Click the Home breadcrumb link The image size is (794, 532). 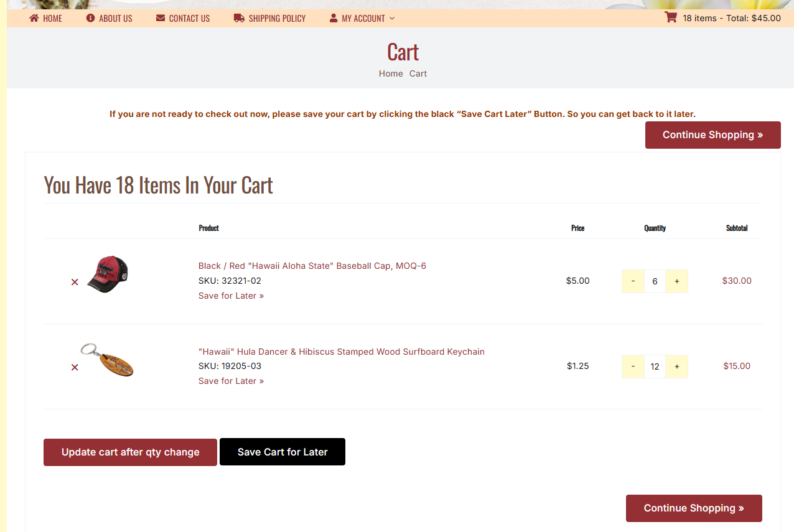(x=391, y=73)
